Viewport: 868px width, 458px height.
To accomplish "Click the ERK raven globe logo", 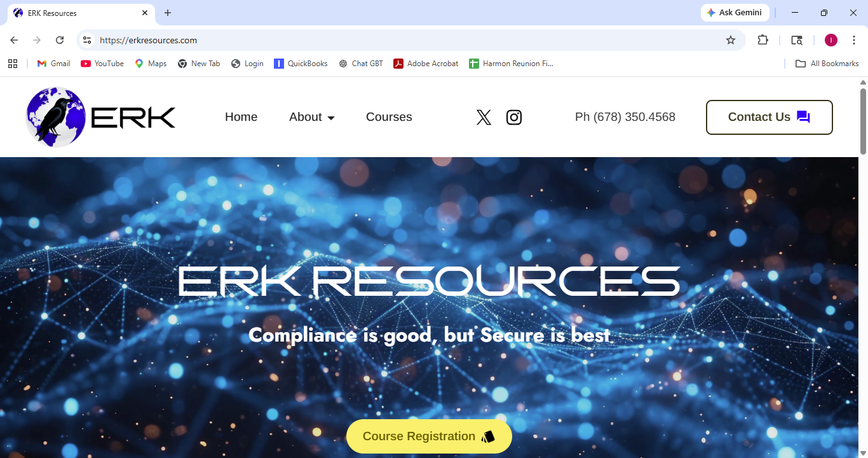I will click(55, 116).
